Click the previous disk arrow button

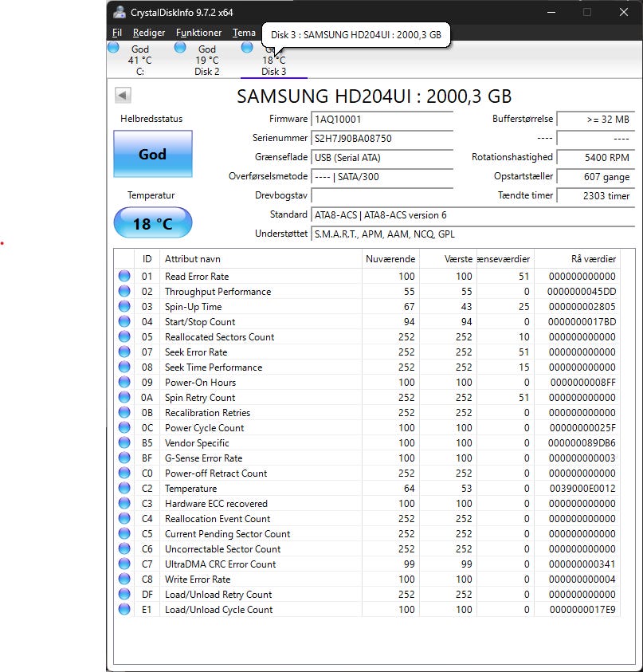point(123,96)
